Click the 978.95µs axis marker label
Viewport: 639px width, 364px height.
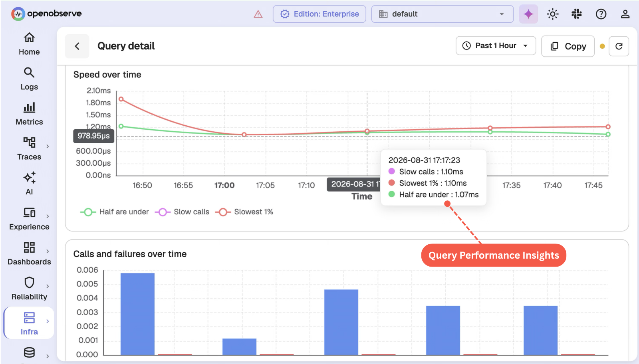click(x=93, y=136)
